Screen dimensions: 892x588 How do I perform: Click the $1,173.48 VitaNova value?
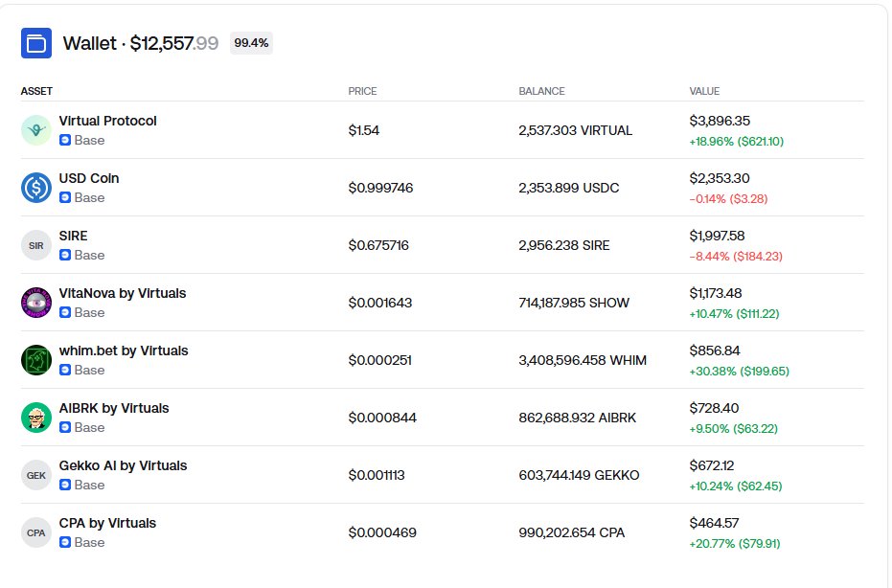point(716,293)
